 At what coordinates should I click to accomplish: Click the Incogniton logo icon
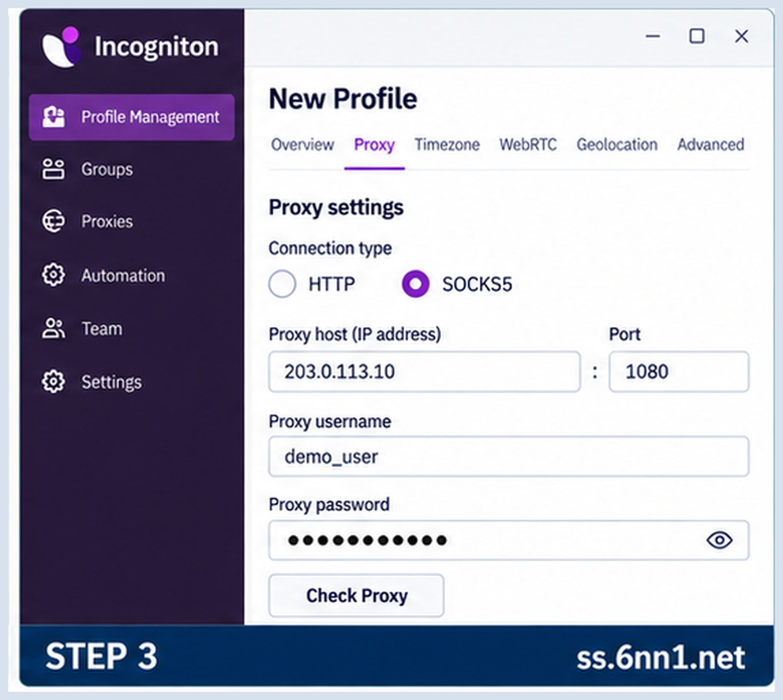(62, 47)
